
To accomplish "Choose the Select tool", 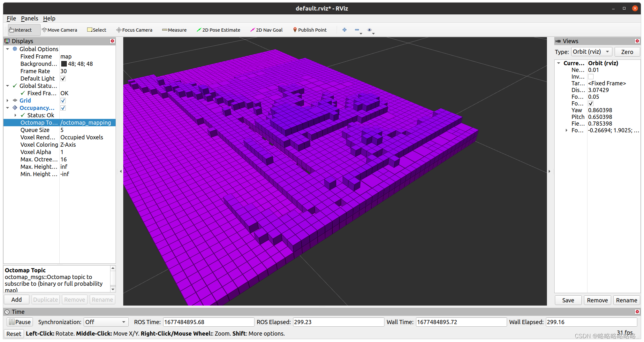I will (x=96, y=30).
